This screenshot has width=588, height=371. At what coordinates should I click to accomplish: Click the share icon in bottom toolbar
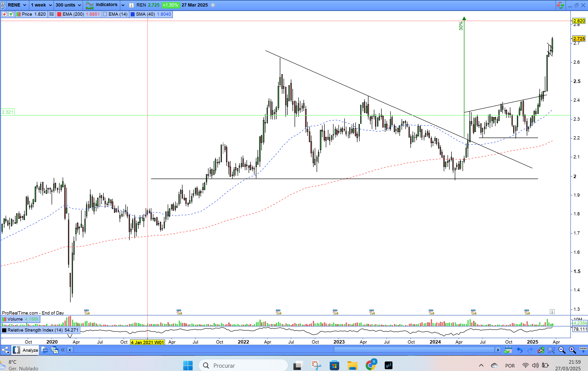click(5, 350)
